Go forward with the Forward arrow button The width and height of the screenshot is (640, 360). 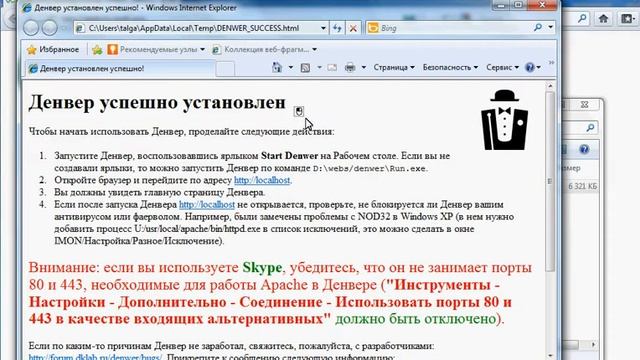click(49, 28)
